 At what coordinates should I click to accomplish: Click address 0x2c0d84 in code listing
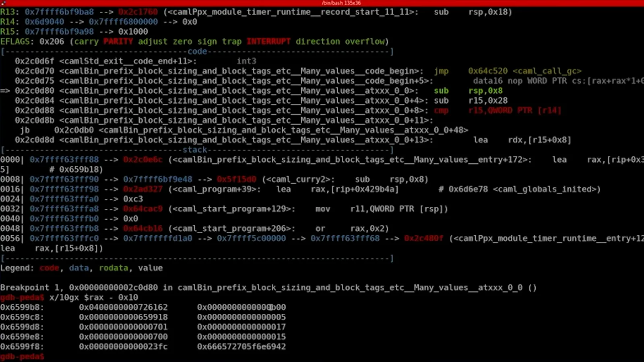[35, 101]
